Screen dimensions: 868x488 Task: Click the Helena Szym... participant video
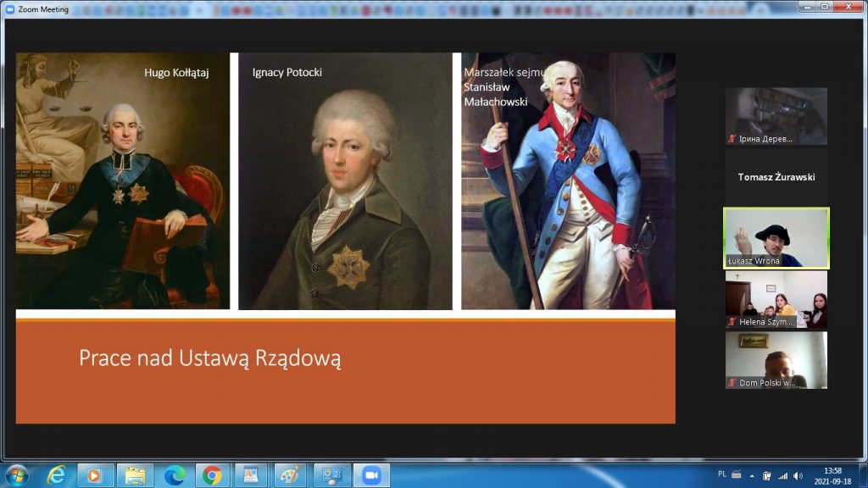[776, 299]
